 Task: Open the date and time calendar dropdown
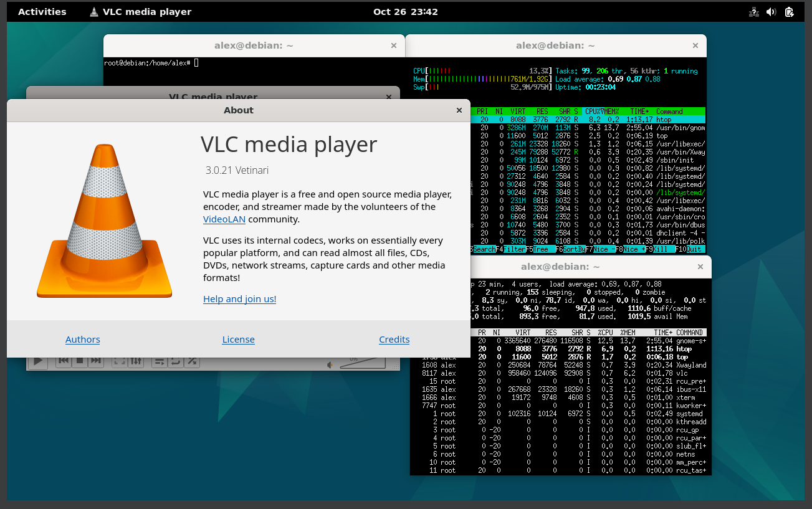406,11
